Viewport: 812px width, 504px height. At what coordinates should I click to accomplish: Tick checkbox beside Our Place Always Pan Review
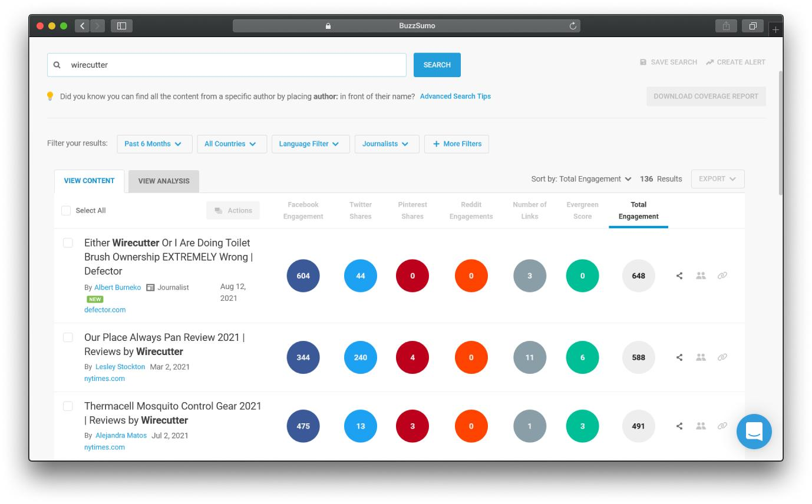(x=68, y=337)
